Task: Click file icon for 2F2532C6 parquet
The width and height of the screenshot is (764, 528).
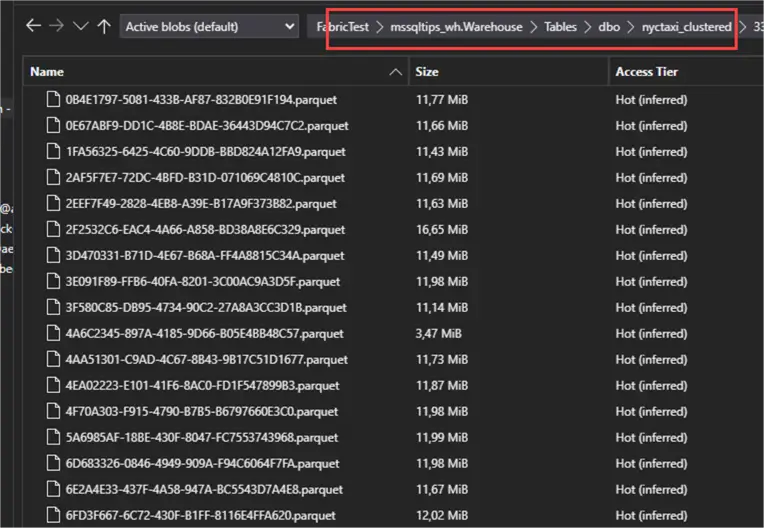Action: click(53, 229)
